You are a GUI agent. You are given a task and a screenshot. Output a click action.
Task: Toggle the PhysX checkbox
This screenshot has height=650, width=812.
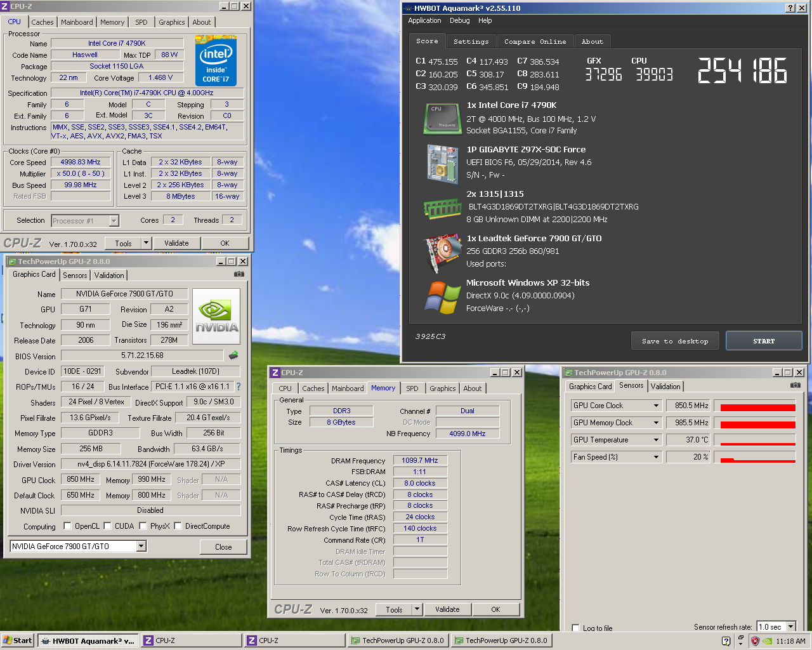coord(143,526)
